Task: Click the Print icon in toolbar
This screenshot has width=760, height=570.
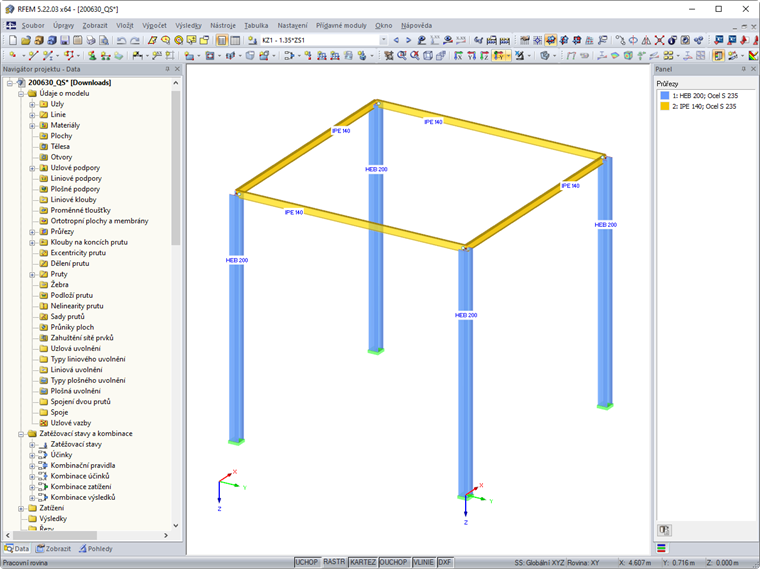Action: click(91, 40)
